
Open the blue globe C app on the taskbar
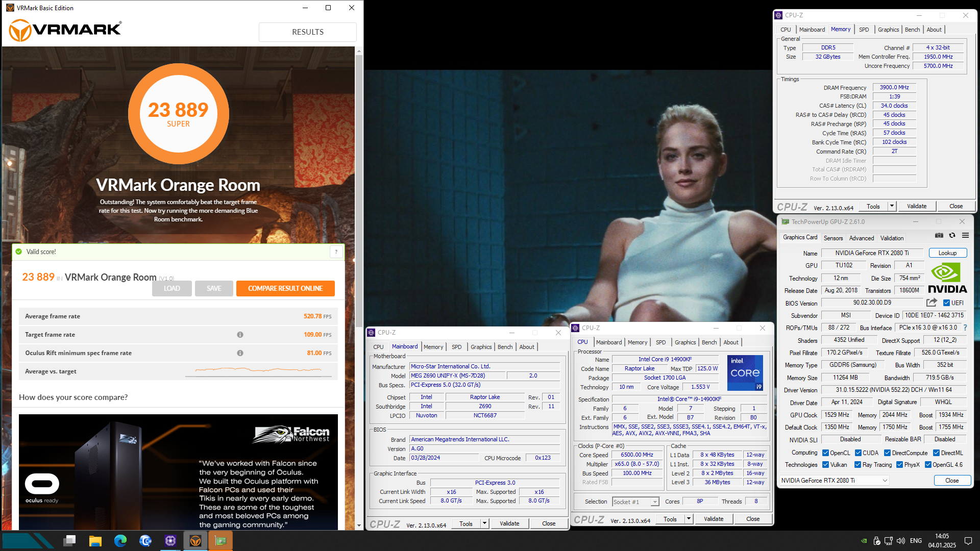pos(145,540)
